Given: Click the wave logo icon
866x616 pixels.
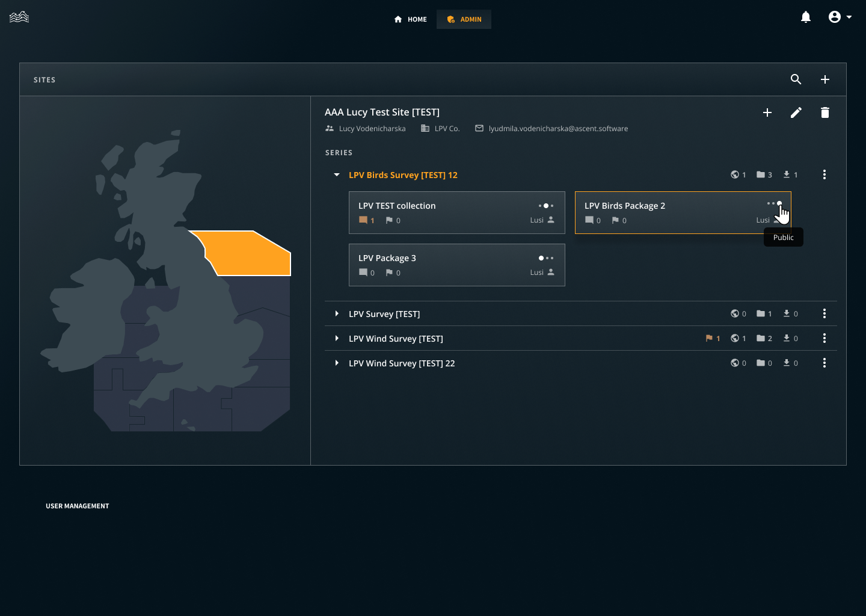Looking at the screenshot, I should [19, 17].
